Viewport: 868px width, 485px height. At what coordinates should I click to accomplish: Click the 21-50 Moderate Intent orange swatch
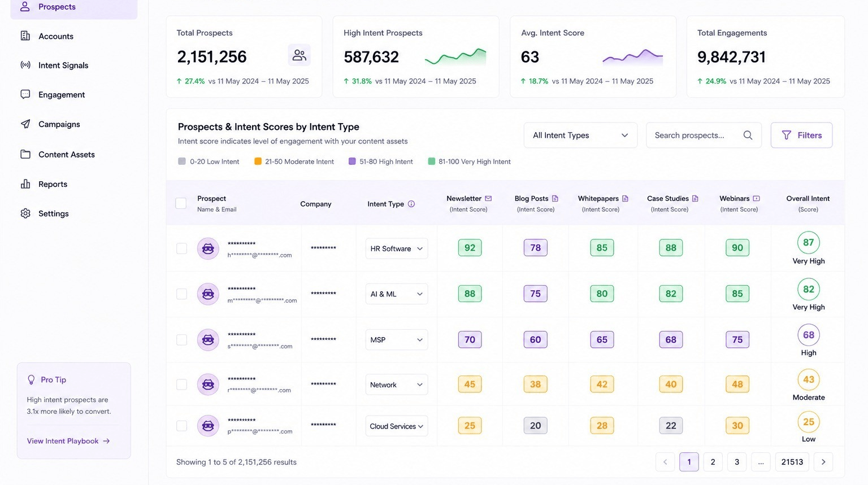click(x=258, y=161)
